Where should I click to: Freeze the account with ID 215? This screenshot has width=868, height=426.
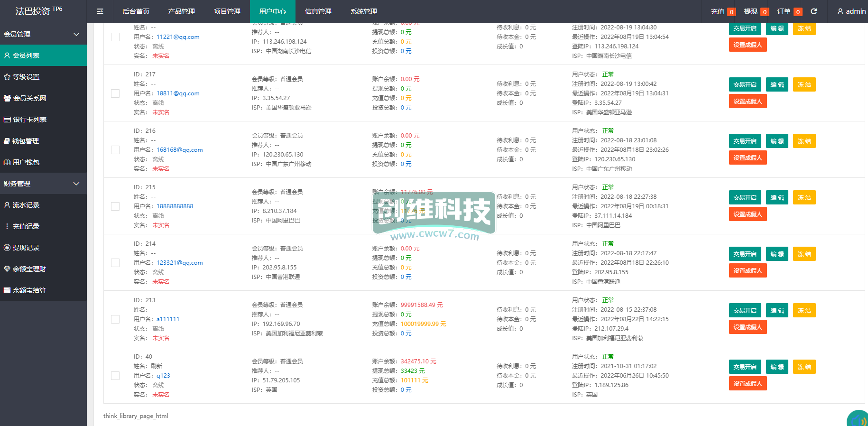pos(804,198)
